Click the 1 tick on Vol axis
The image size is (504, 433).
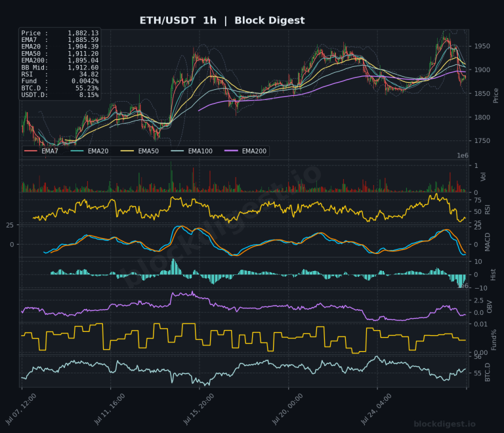(x=476, y=166)
